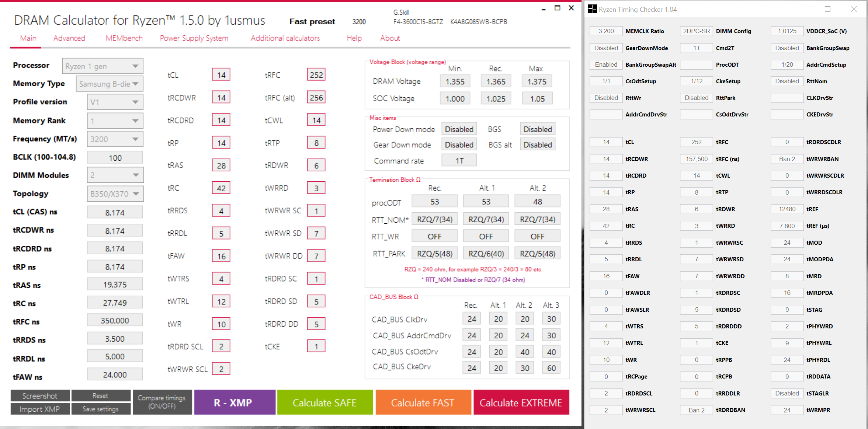Select the tCL value box

pos(221,75)
